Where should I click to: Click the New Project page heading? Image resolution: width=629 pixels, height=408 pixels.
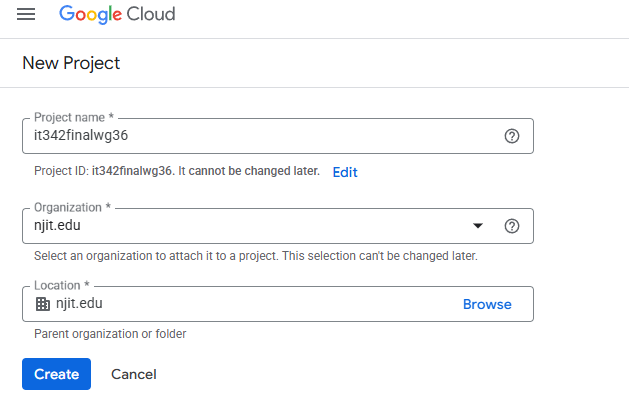tap(71, 63)
